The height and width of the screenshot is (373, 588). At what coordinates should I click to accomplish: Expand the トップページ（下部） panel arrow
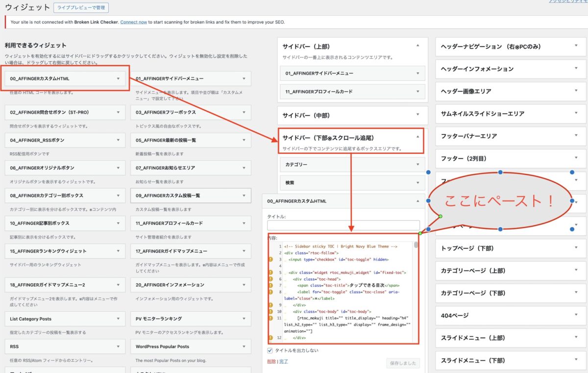coord(577,248)
